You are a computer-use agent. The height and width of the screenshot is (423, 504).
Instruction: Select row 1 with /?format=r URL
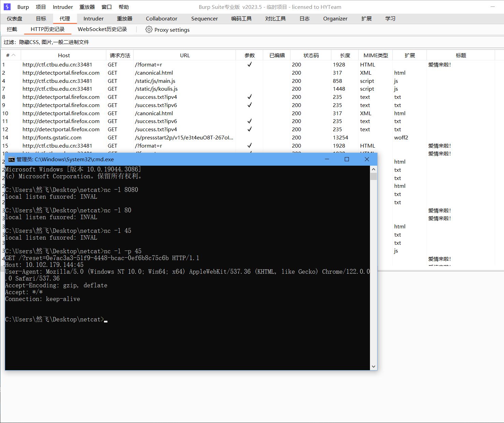[x=252, y=65]
